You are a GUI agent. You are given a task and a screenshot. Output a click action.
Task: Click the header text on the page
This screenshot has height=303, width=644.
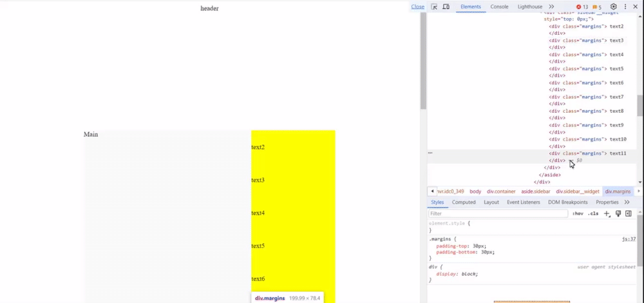click(209, 8)
